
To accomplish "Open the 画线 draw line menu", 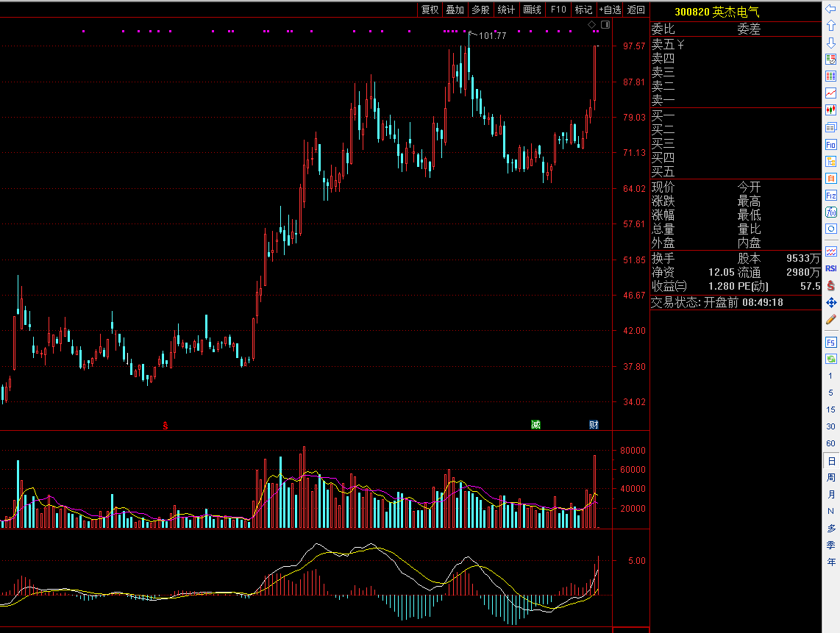I will (532, 10).
